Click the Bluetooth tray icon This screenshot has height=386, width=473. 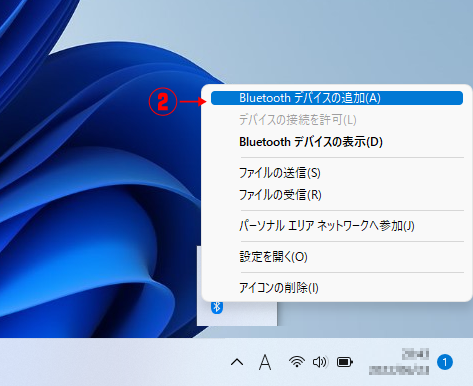click(x=217, y=307)
